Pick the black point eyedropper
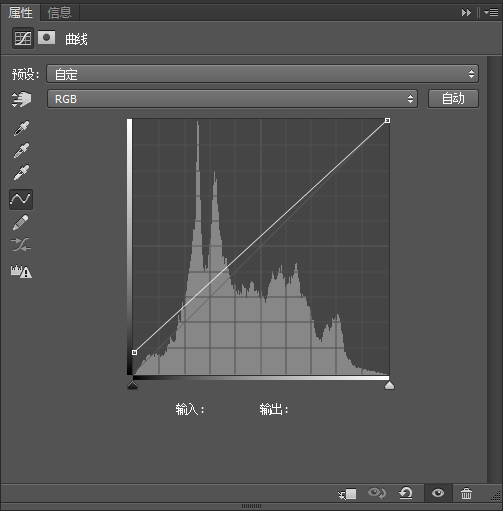Image resolution: width=503 pixels, height=511 pixels. pos(21,128)
